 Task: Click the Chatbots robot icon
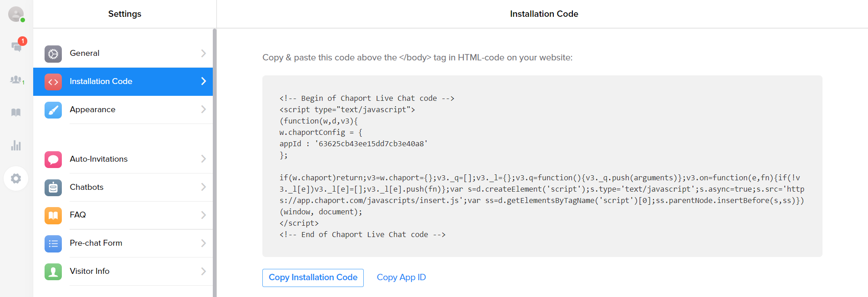tap(53, 188)
